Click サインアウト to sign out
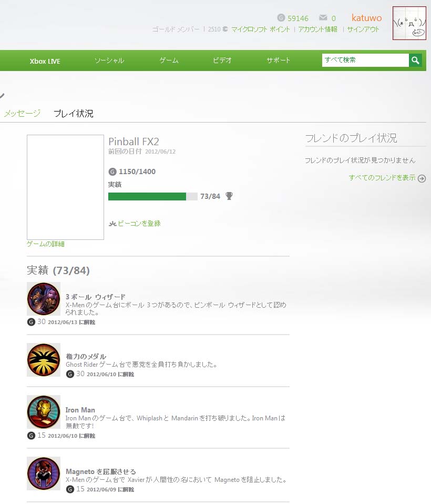431x504 pixels. tap(363, 29)
